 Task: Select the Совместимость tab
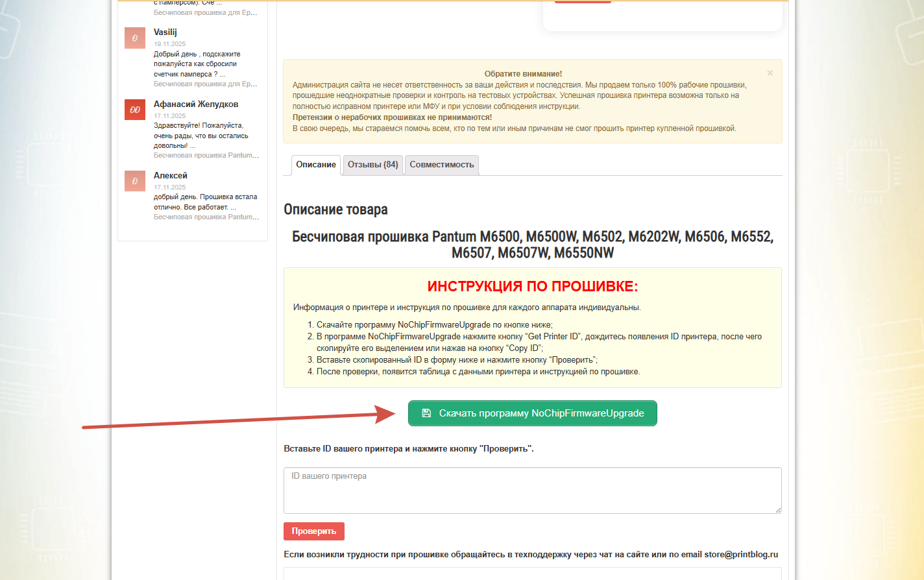441,165
